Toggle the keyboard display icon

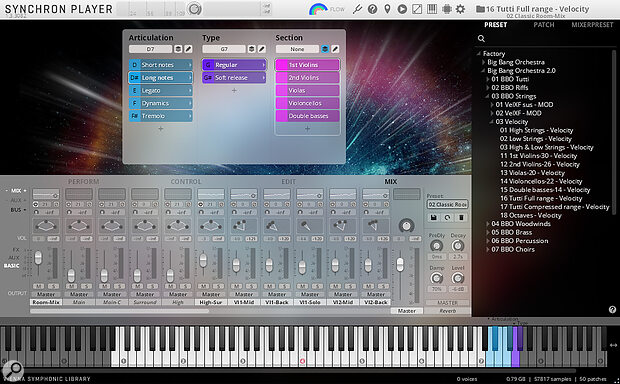(x=432, y=9)
